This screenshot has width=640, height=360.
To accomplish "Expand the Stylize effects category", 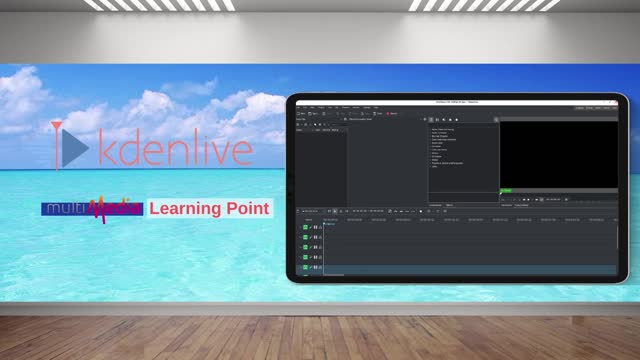I will 435,160.
